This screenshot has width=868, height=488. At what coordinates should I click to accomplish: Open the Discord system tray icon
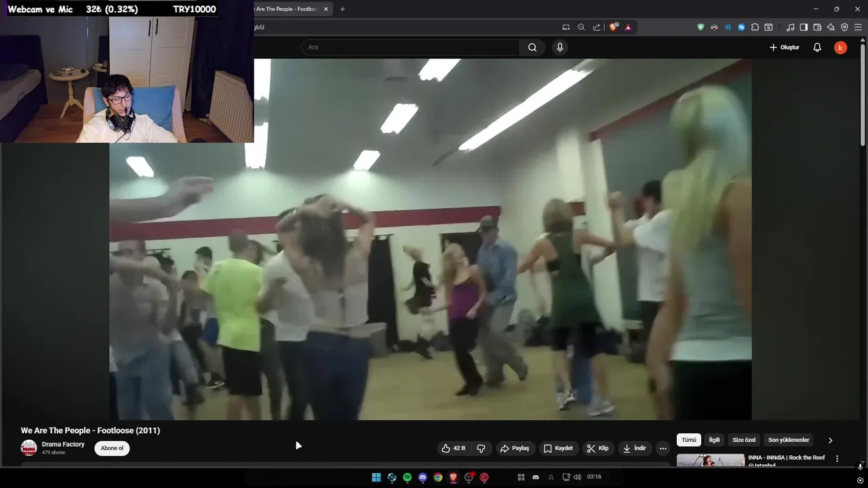pyautogui.click(x=536, y=477)
